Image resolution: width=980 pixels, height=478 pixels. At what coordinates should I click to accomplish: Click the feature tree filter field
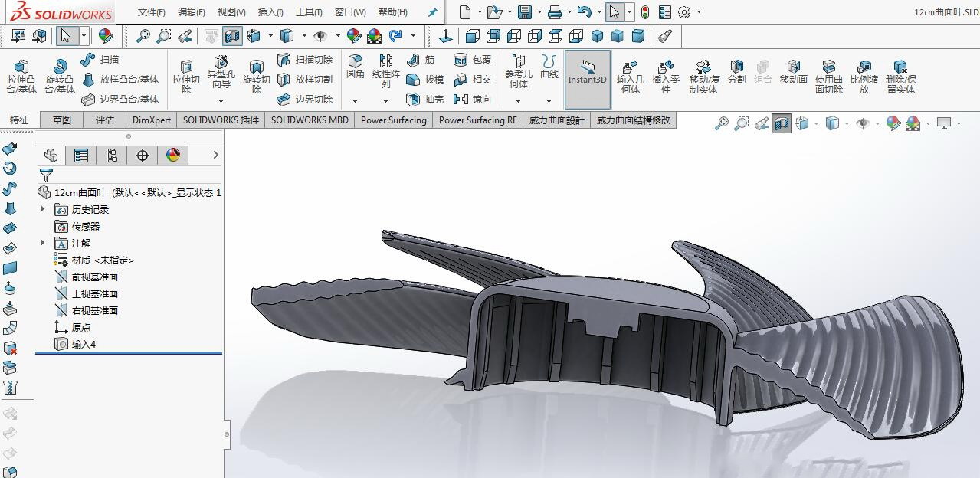click(129, 175)
